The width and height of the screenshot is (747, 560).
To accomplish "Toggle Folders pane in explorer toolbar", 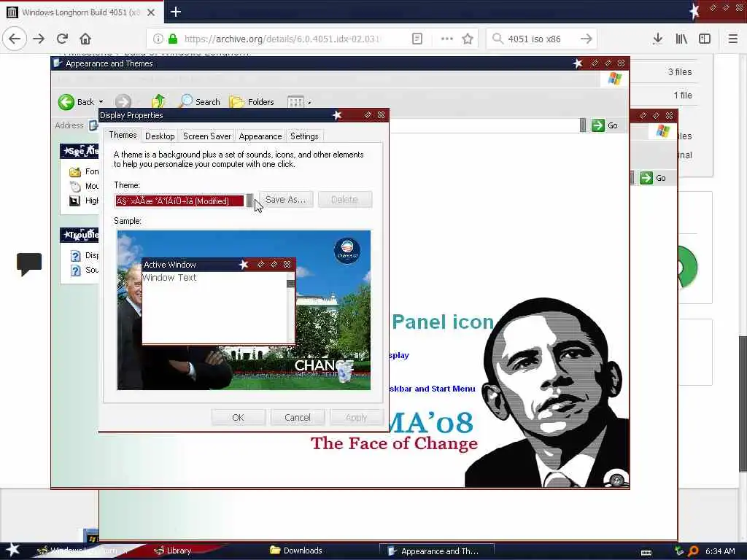I will [252, 101].
